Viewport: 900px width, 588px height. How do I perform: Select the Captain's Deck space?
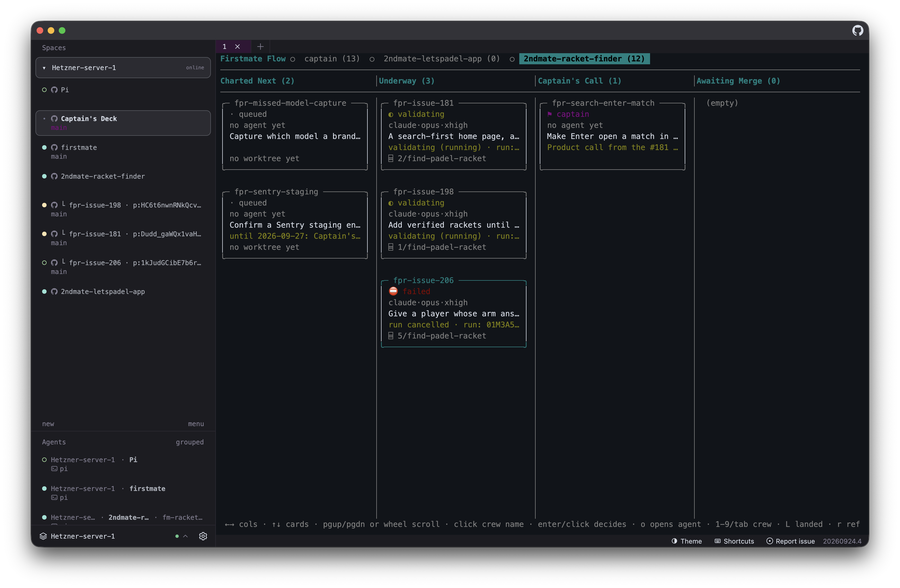(x=123, y=123)
